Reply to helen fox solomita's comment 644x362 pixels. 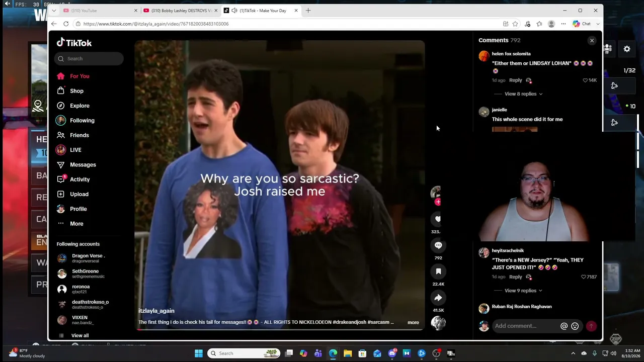pos(516,80)
